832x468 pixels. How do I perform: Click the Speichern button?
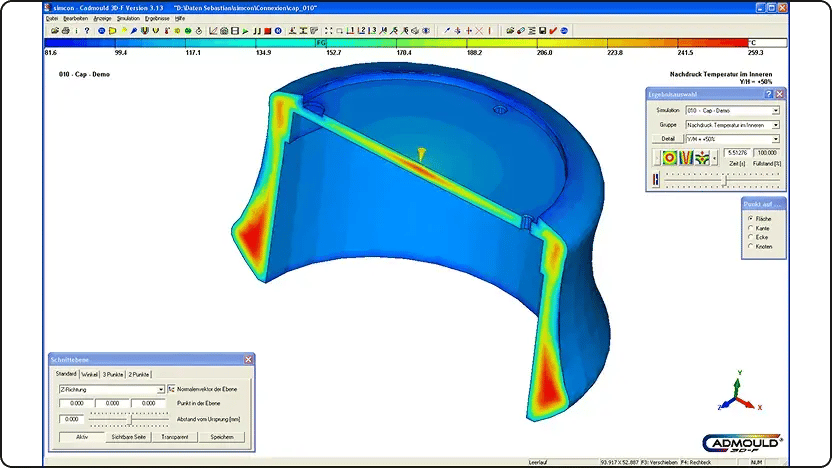pos(222,437)
